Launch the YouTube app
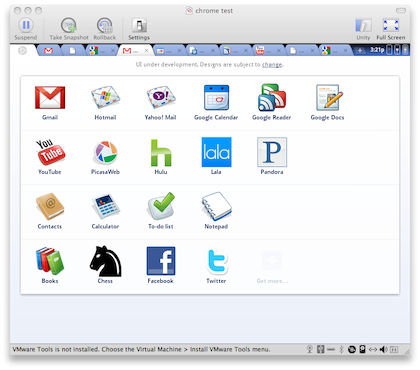 50,152
